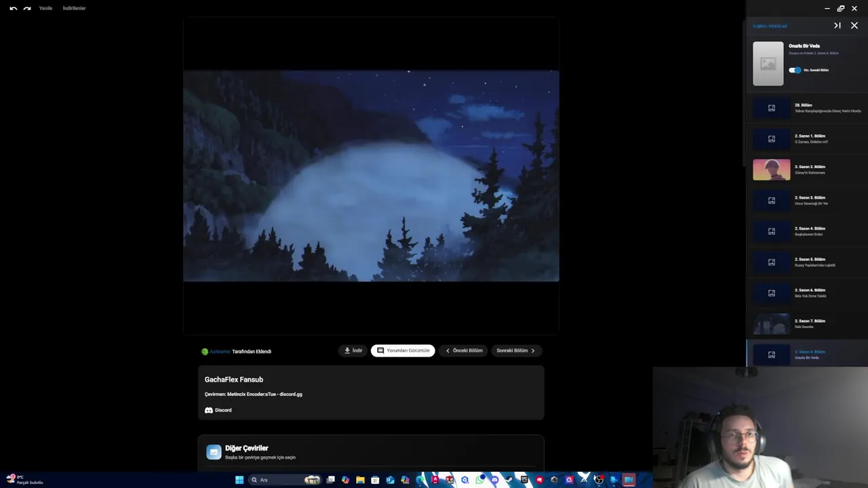Collapse the related videos sidebar arrow
The width and height of the screenshot is (868, 488).
pos(837,25)
